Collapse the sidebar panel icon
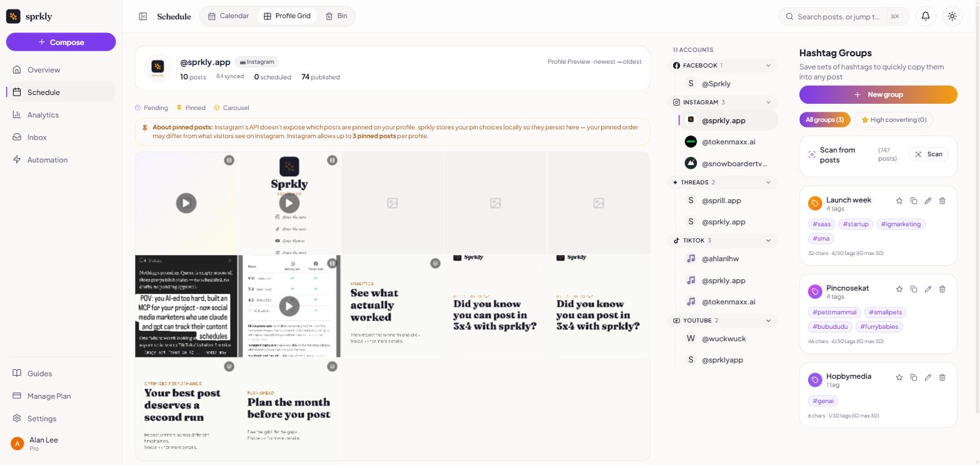The width and height of the screenshot is (980, 465). coord(143,16)
